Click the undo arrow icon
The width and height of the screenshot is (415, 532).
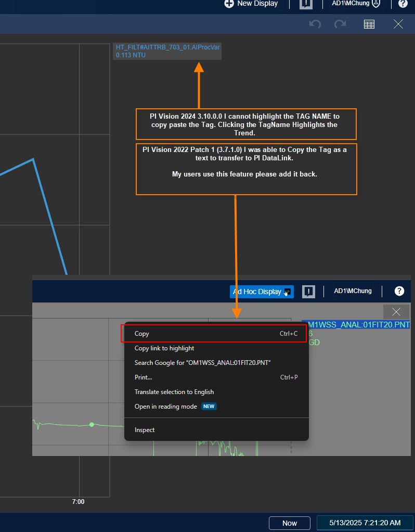(315, 24)
